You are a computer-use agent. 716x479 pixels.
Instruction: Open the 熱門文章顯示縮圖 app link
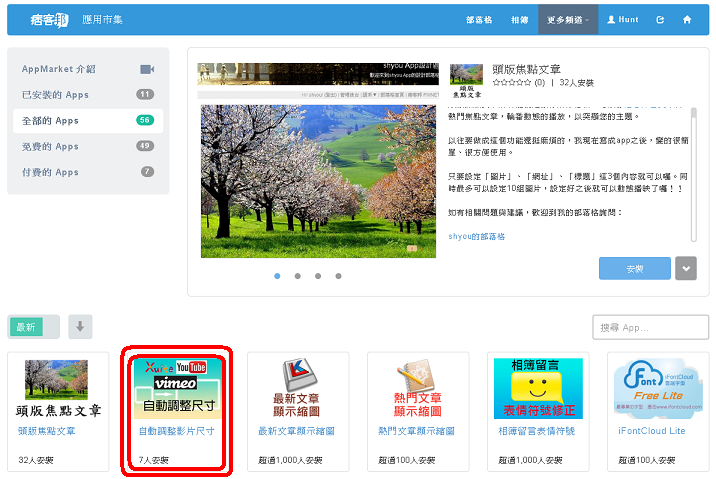pyautogui.click(x=416, y=431)
